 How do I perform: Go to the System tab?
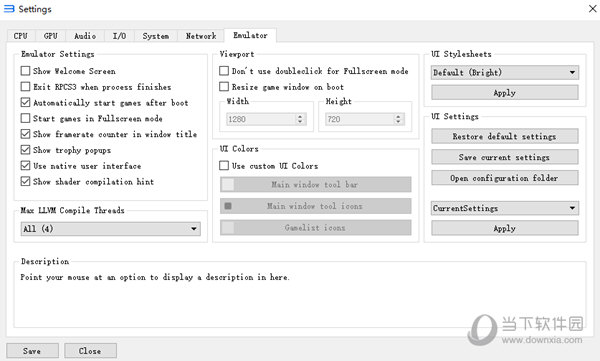coord(156,36)
